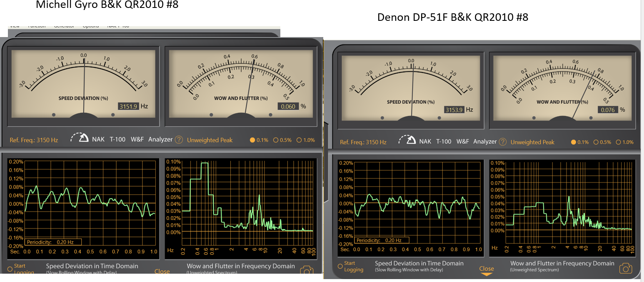Click the title 'Michell Gyro B&K QR2010 #8'
Image resolution: width=644 pixels, height=282 pixels.
[x=107, y=5]
